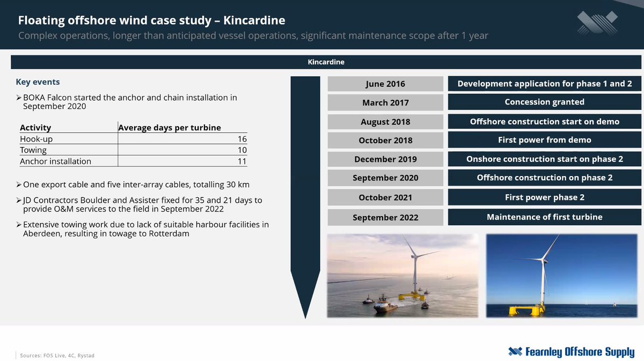
Task: Click the floating turbine on yellow platform photo
Action: tap(562, 276)
